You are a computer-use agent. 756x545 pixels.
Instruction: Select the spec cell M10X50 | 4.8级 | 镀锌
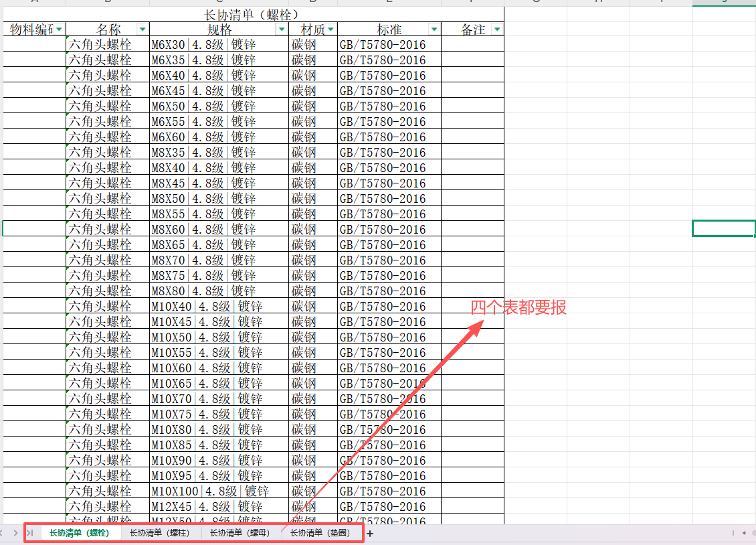coord(219,337)
